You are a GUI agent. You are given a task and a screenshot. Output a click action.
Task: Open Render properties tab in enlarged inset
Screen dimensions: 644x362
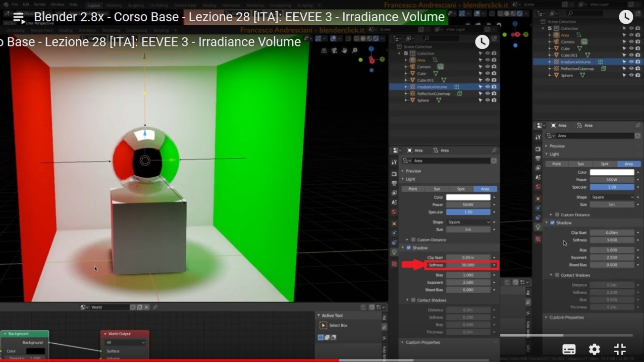394,174
